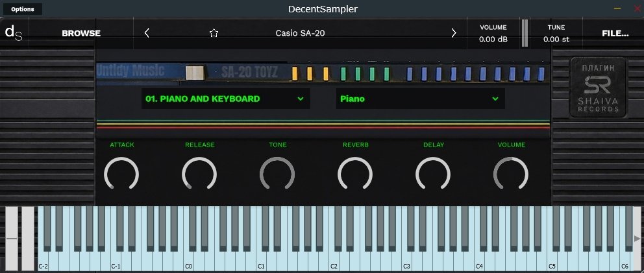Image resolution: width=644 pixels, height=273 pixels.
Task: Click the modulation wheel strip
Action: (28, 238)
